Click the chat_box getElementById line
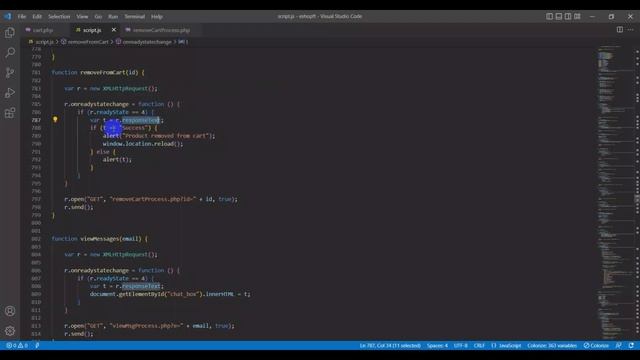This screenshot has width=640, height=360. click(x=170, y=294)
